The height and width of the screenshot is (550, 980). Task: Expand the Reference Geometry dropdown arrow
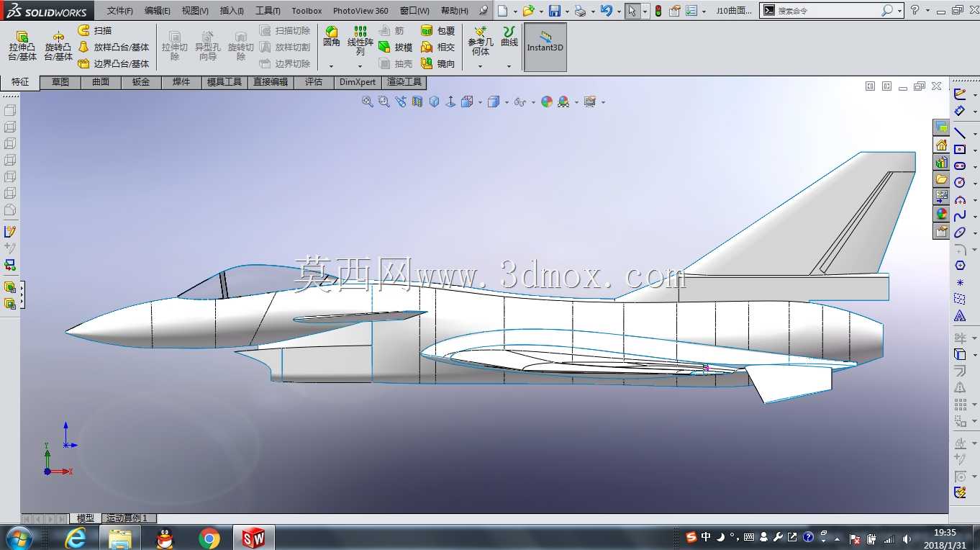click(x=481, y=66)
